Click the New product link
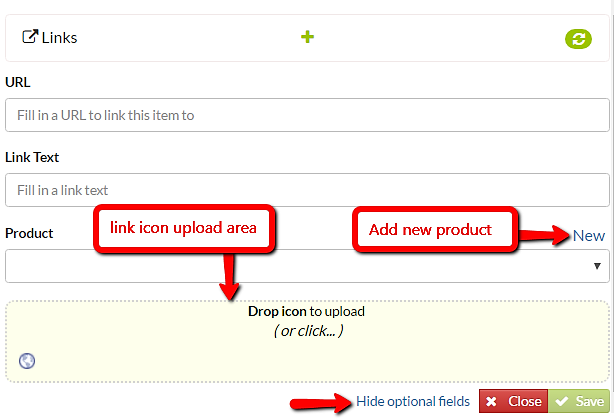 (588, 236)
